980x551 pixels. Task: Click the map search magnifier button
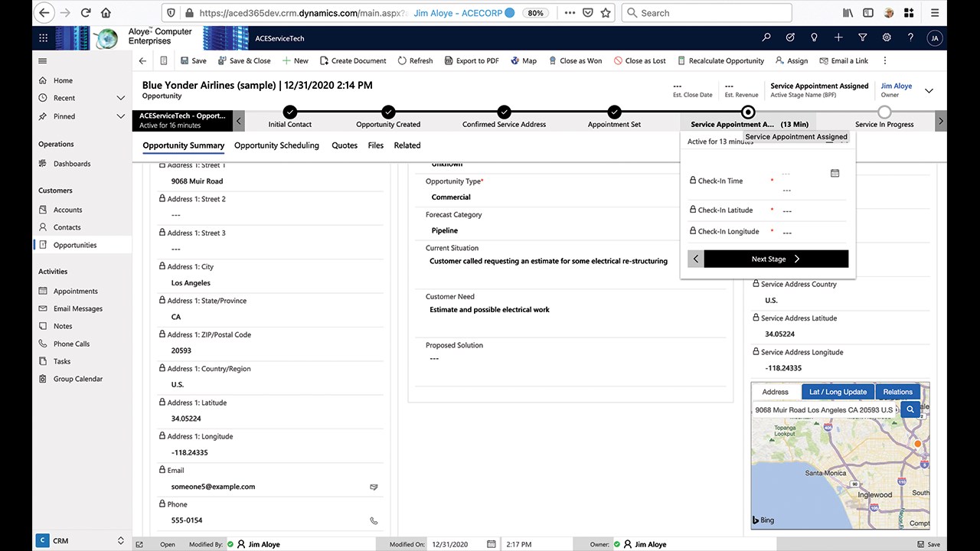coord(910,410)
